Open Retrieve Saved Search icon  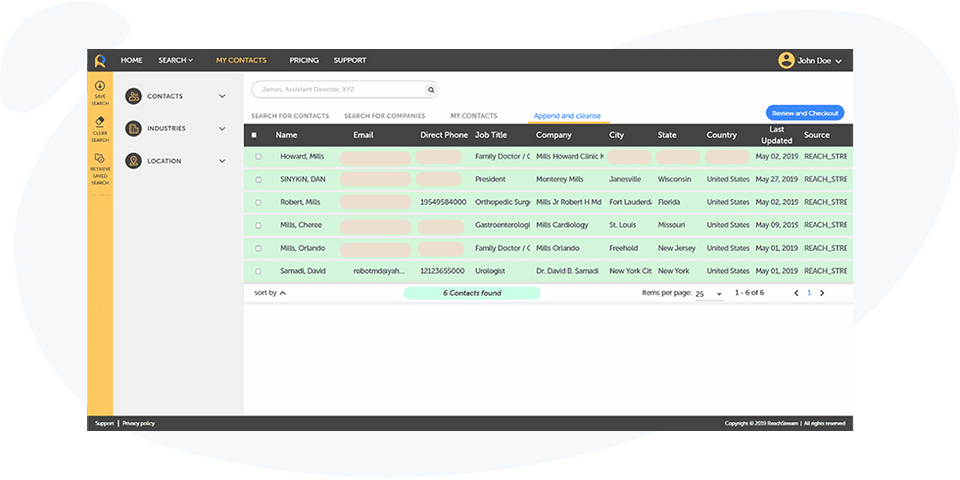pos(100,158)
